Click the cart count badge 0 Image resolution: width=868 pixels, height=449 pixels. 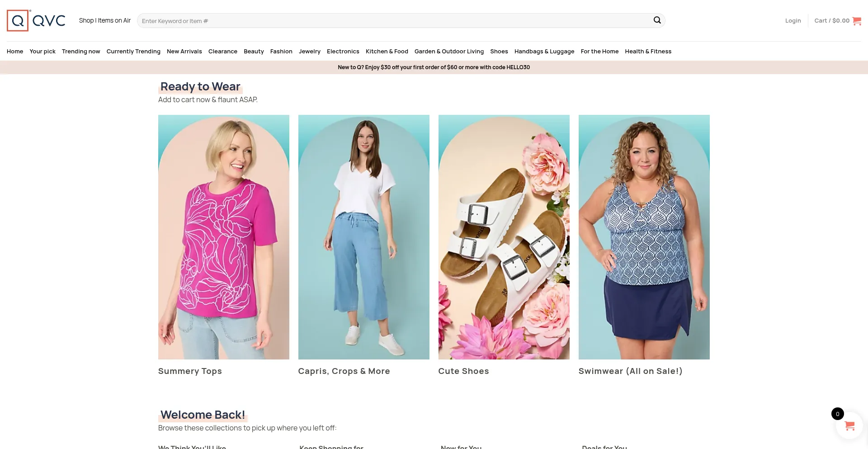(x=838, y=414)
